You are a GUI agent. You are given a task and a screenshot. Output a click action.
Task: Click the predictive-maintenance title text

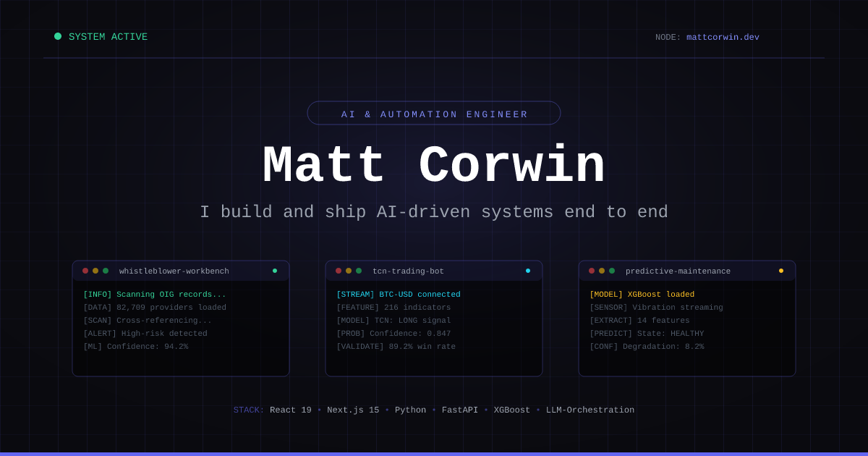point(678,271)
